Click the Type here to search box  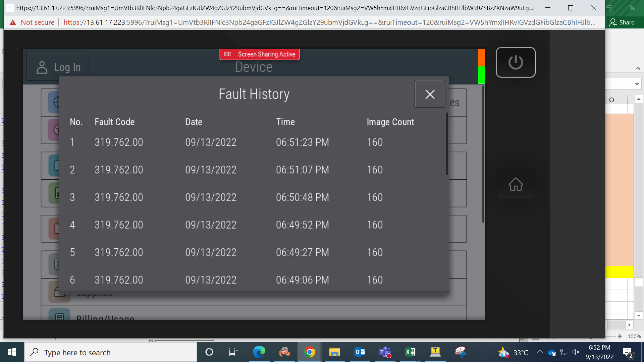coord(111,352)
